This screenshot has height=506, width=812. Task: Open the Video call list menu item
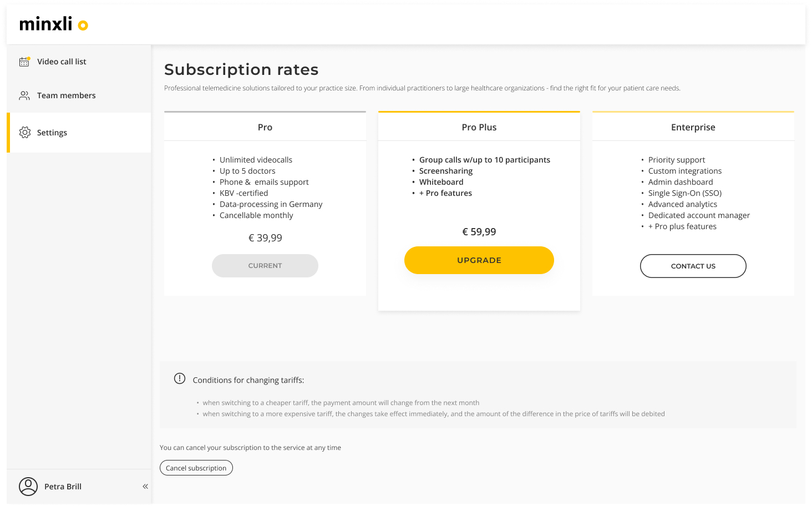79,62
